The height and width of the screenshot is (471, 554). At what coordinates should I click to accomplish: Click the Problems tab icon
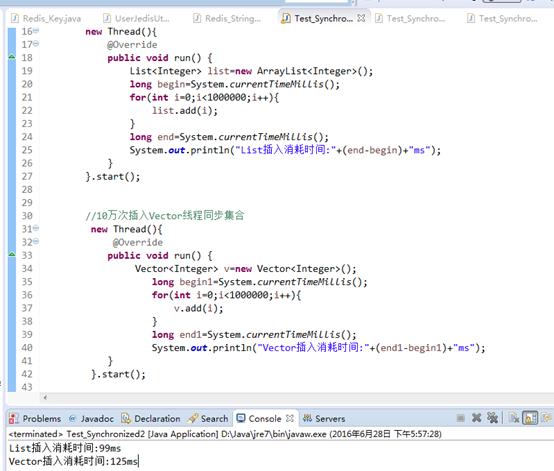point(14,418)
